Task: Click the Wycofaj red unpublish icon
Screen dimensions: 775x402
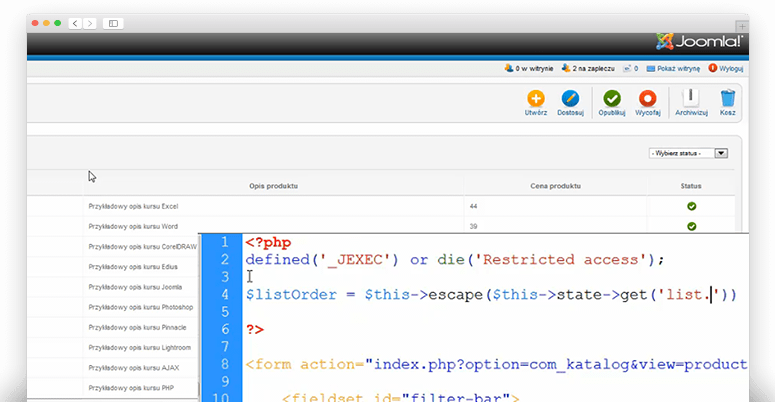Action: tap(648, 99)
